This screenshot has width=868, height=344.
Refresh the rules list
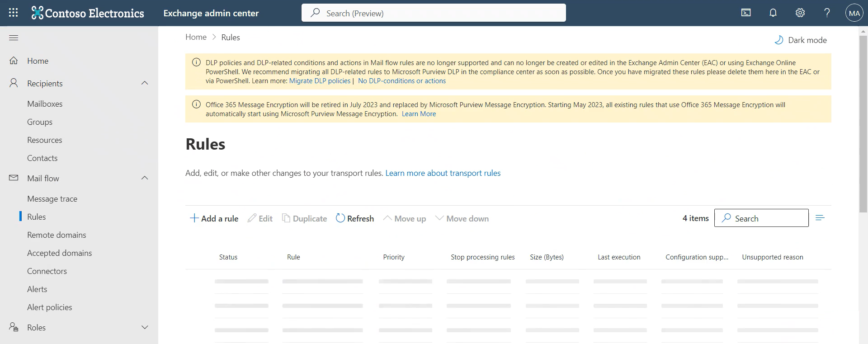coord(355,218)
